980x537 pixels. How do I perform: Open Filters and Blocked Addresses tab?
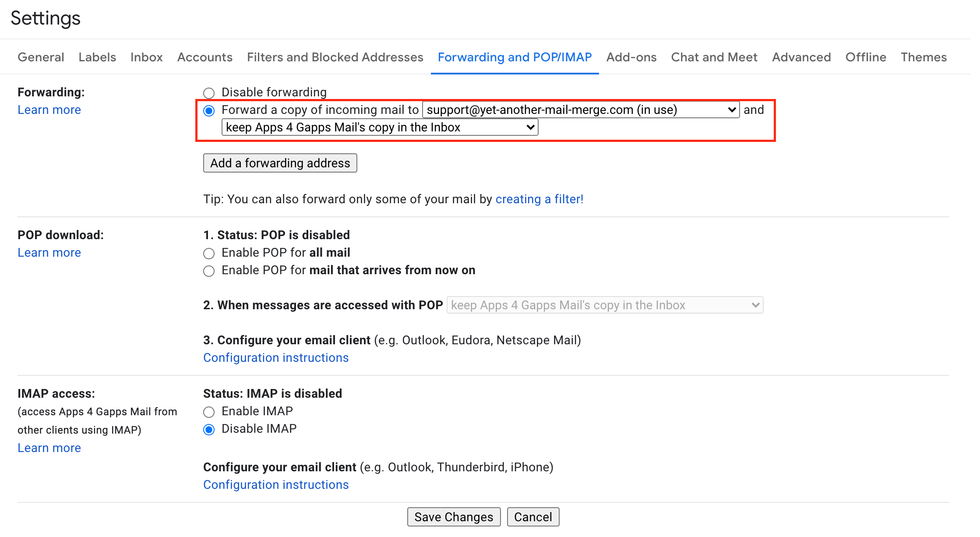pyautogui.click(x=335, y=57)
